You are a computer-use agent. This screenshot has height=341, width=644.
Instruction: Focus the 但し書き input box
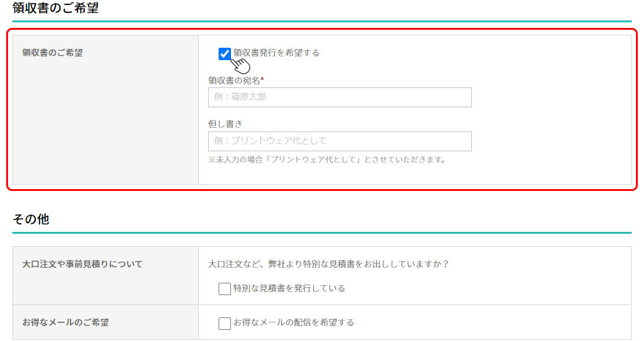[x=339, y=141]
